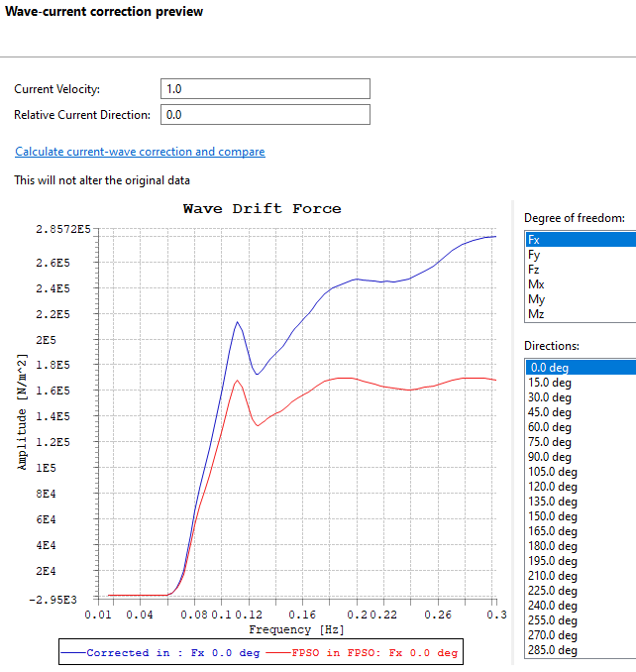This screenshot has width=636, height=672.
Task: Click the Wave Drift Force chart title
Action: 262,209
